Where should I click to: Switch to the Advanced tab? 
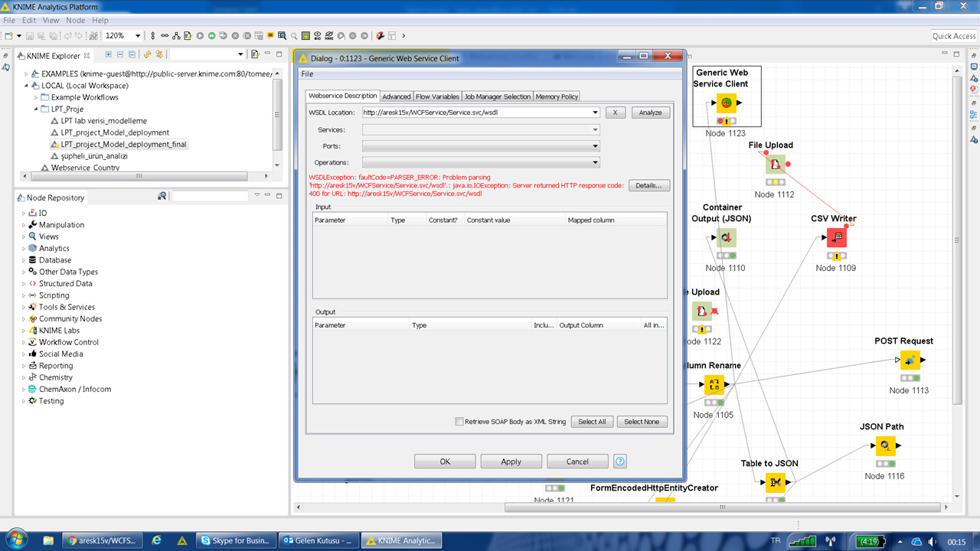[397, 96]
